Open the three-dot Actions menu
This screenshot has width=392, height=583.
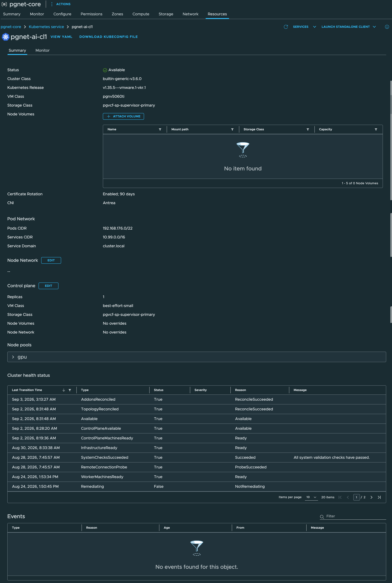[52, 4]
